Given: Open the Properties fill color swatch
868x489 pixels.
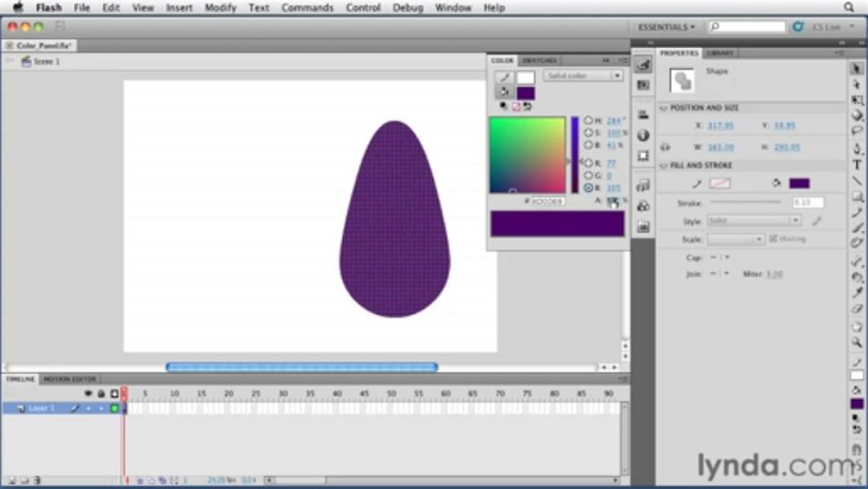Looking at the screenshot, I should (799, 183).
